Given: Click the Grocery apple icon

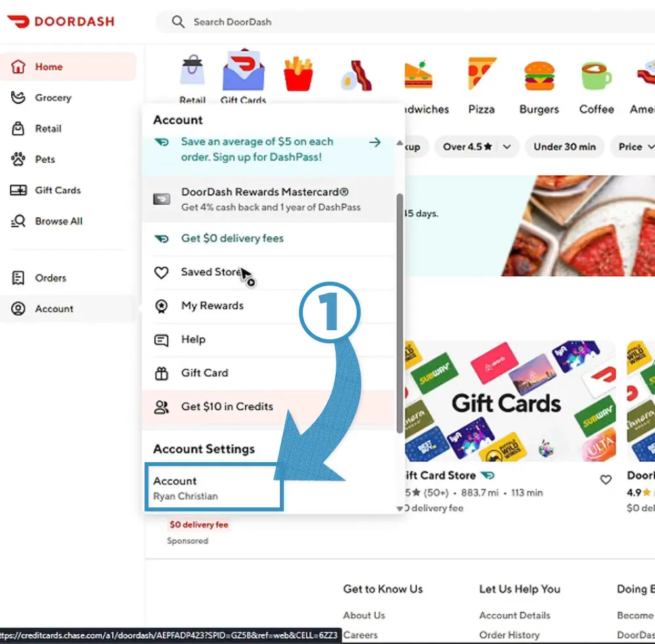Looking at the screenshot, I should point(18,98).
